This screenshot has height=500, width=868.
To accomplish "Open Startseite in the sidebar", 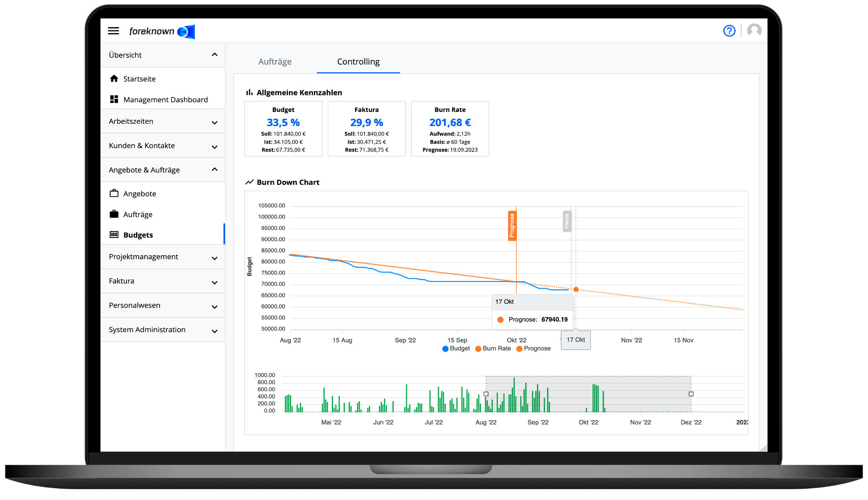I will 163,79.
